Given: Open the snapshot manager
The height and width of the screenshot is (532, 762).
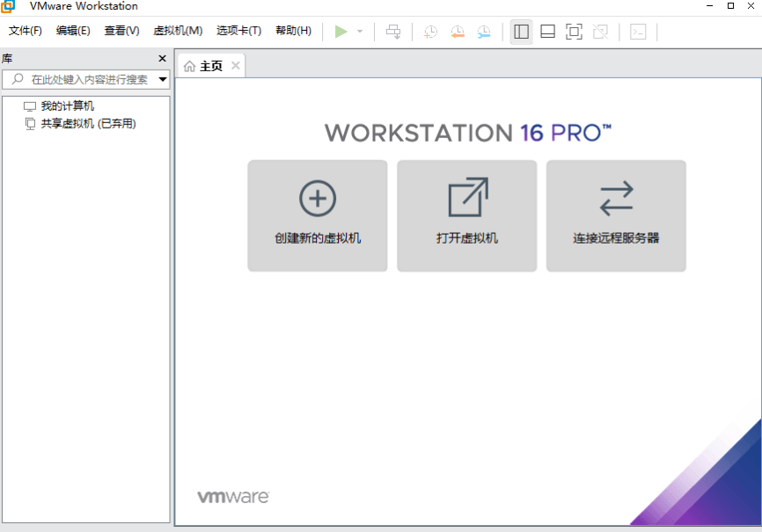Looking at the screenshot, I should point(483,32).
